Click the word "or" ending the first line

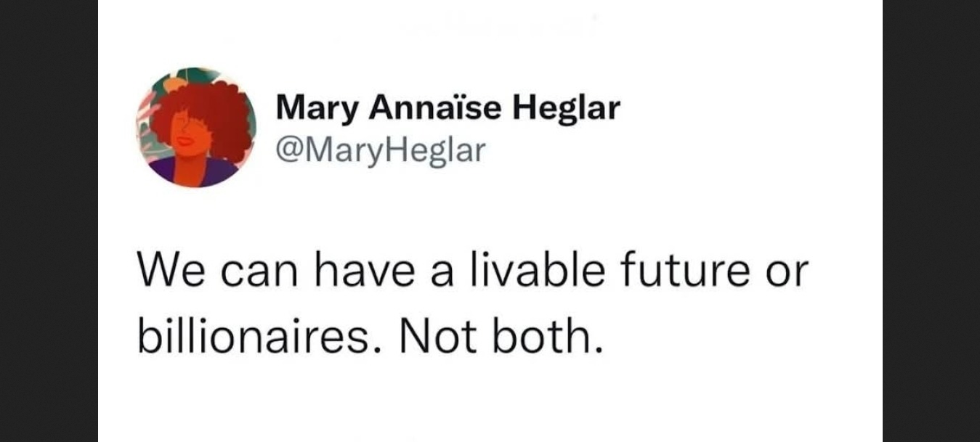pos(789,272)
